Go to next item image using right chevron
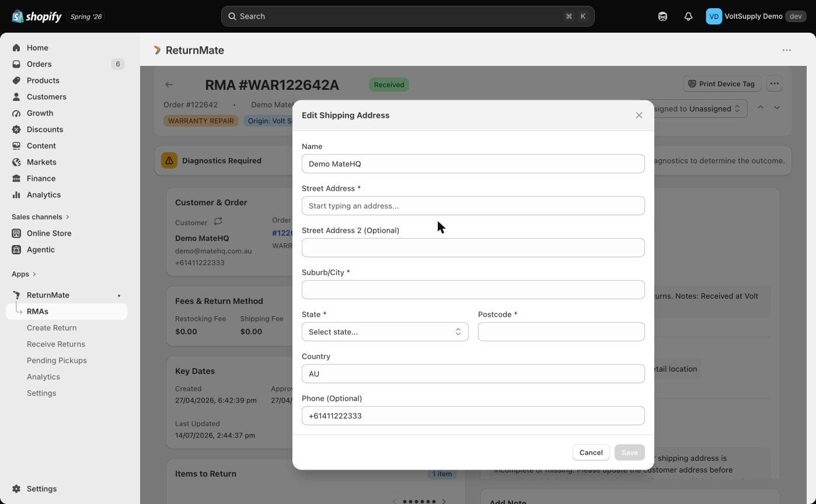 point(444,501)
